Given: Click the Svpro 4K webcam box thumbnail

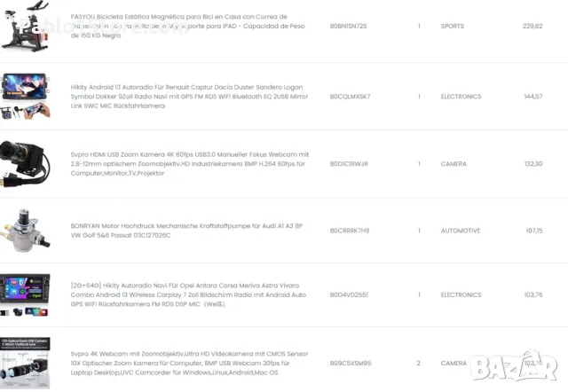Looking at the screenshot, I should click(x=20, y=362).
